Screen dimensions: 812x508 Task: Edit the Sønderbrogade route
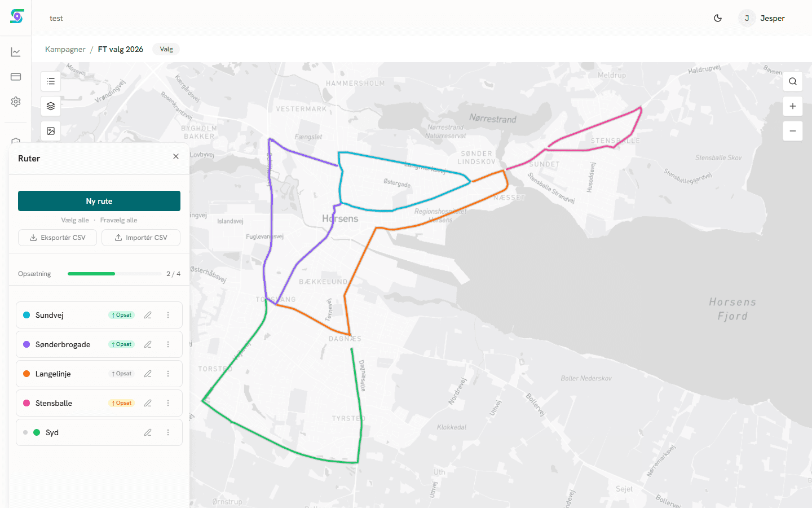[148, 344]
